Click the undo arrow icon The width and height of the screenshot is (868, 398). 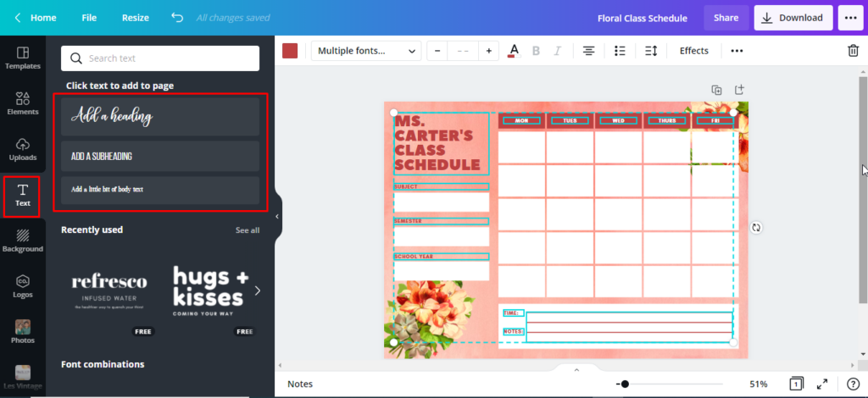176,17
